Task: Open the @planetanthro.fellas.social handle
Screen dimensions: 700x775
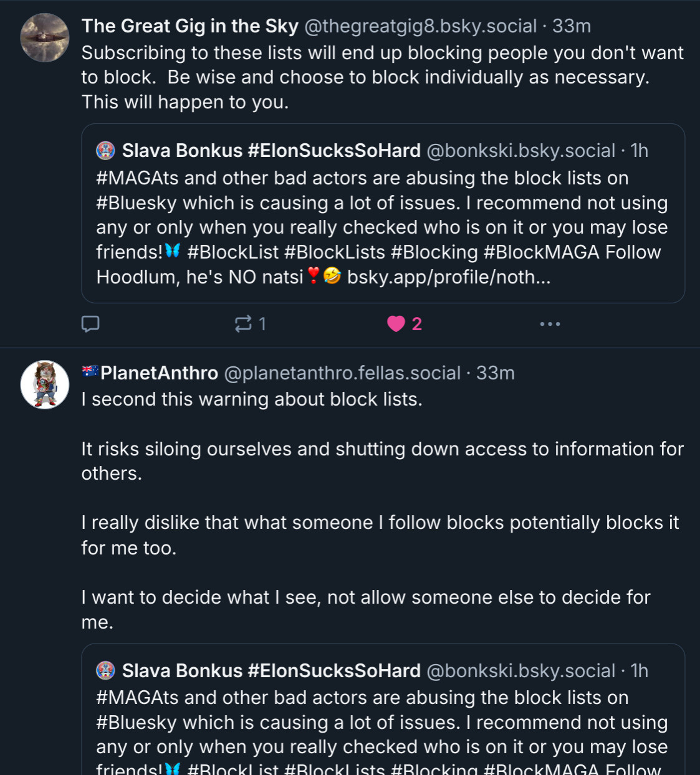Action: click(x=342, y=373)
